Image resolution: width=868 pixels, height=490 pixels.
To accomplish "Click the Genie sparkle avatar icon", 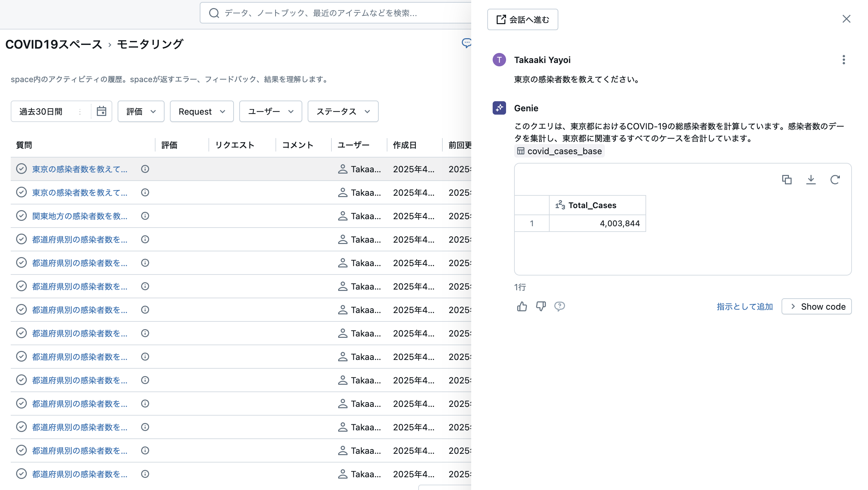I will [x=499, y=108].
